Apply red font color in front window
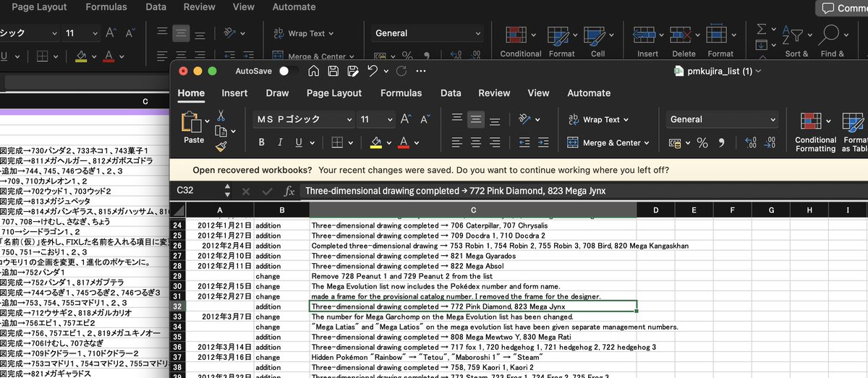Screen dimensions: 868x378 [404, 142]
